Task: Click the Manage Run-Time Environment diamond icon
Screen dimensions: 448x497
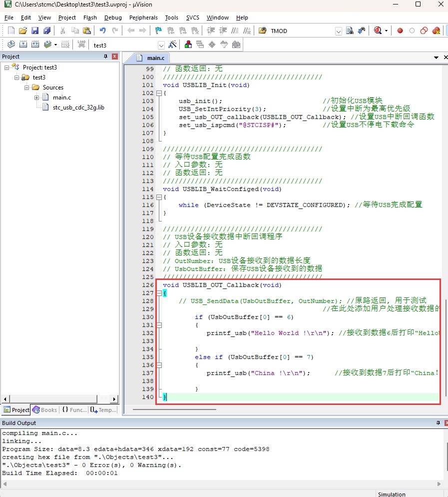Action: [x=212, y=44]
